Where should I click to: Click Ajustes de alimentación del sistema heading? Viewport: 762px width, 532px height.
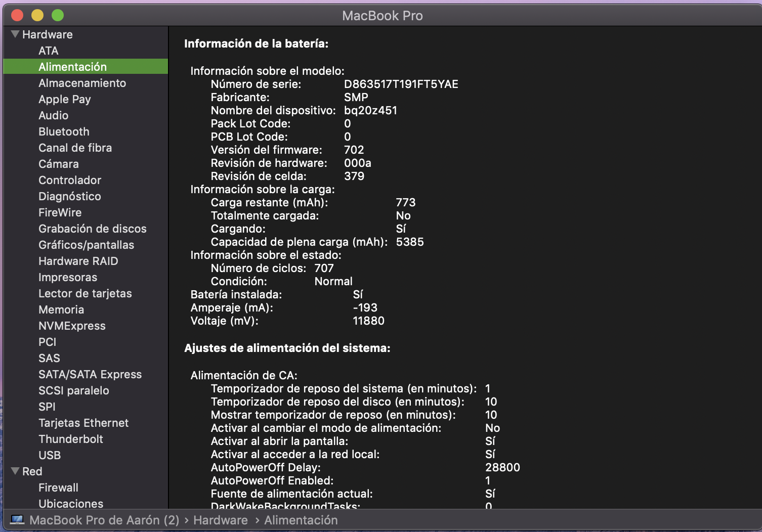click(x=287, y=348)
